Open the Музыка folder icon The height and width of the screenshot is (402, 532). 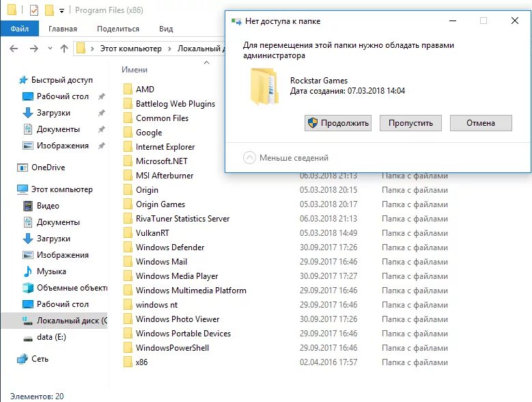[28, 271]
